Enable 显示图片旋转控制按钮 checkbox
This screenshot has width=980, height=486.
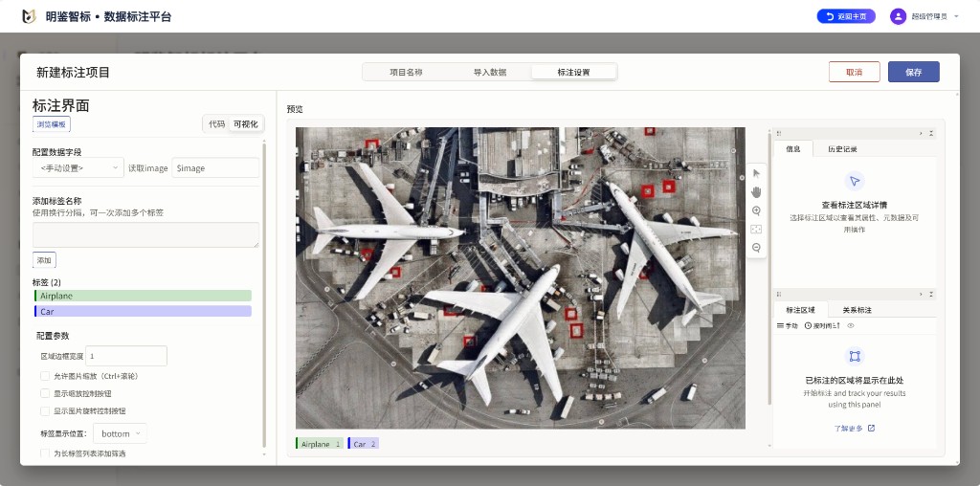(x=45, y=411)
